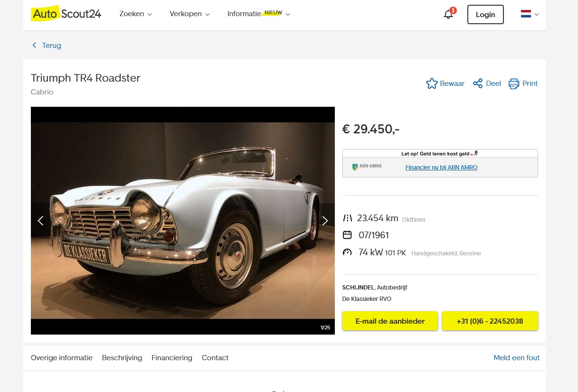This screenshot has width=578, height=392.
Task: Open the Triumph TR4 main photo
Action: (183, 221)
